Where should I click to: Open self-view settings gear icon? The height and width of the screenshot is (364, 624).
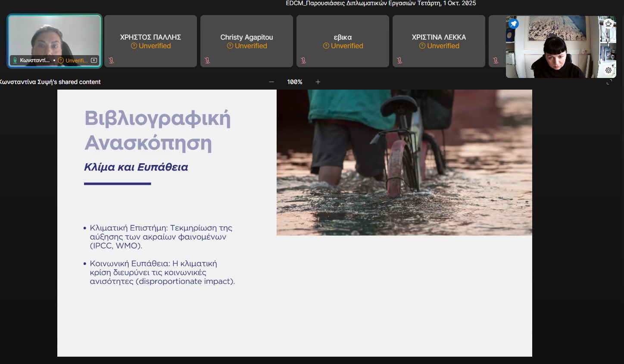pos(608,70)
